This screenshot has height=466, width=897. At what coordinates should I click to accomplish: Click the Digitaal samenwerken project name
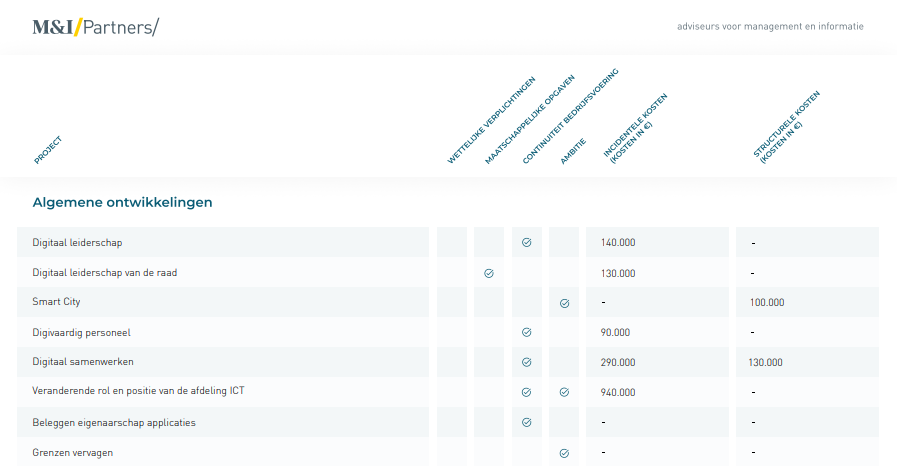[x=83, y=362]
